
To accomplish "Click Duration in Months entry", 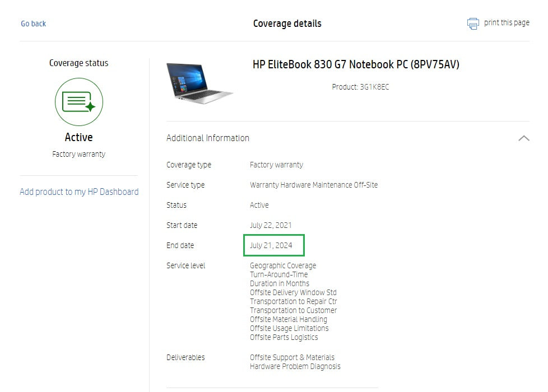I will point(280,283).
